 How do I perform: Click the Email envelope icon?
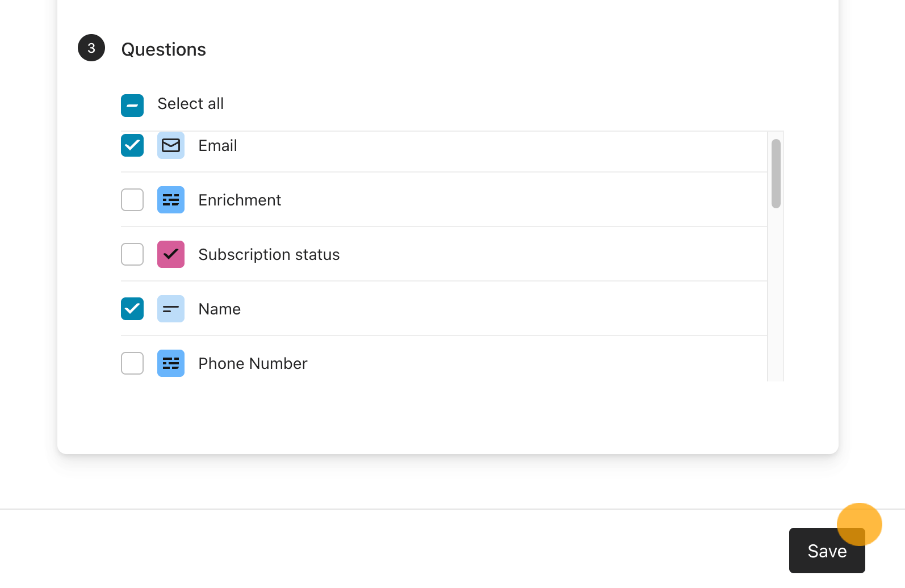click(171, 145)
